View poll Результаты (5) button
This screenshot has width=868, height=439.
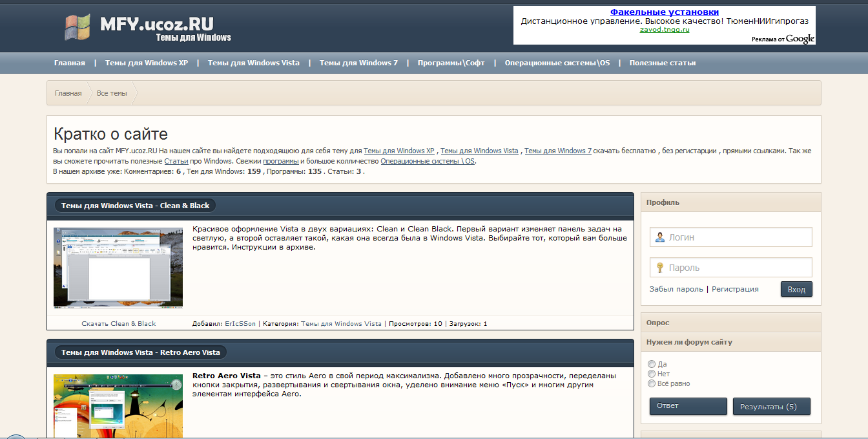[x=772, y=407]
